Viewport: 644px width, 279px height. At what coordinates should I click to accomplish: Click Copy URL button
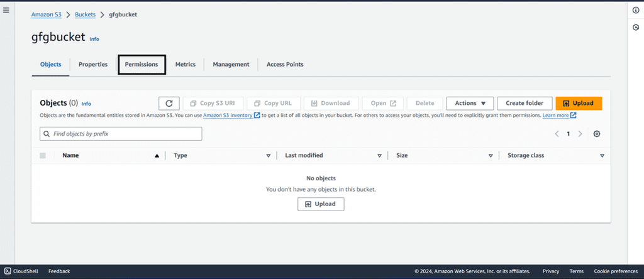[274, 104]
